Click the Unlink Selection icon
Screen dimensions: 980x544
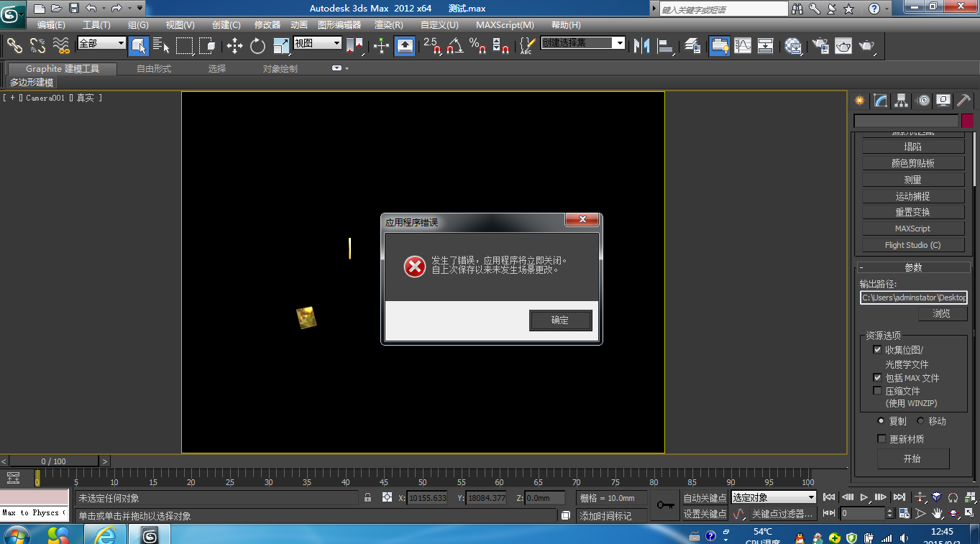click(37, 46)
